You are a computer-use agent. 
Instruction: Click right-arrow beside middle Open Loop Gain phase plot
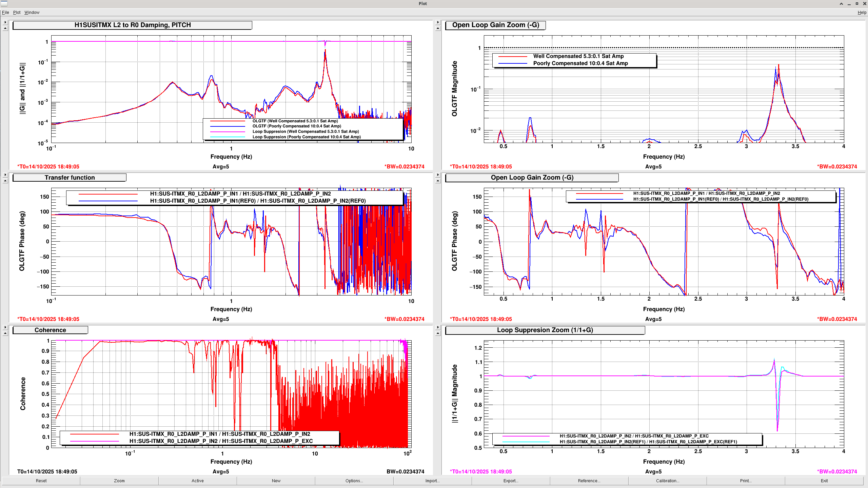click(438, 175)
